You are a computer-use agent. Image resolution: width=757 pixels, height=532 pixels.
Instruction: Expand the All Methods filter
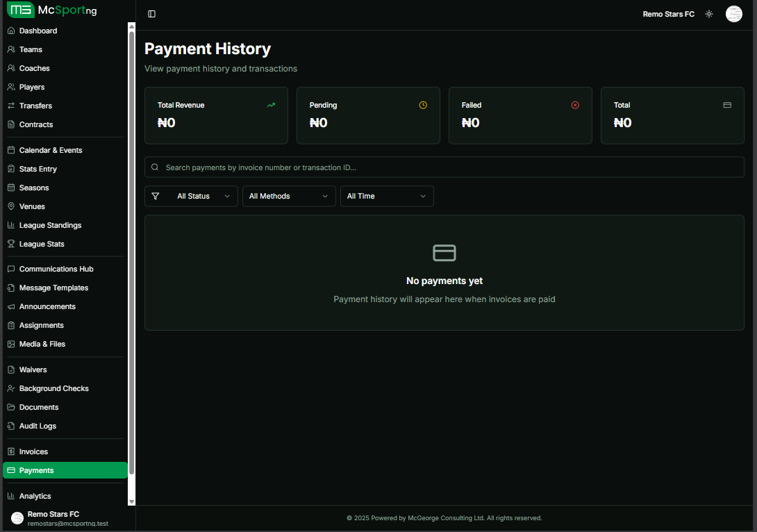pos(289,196)
